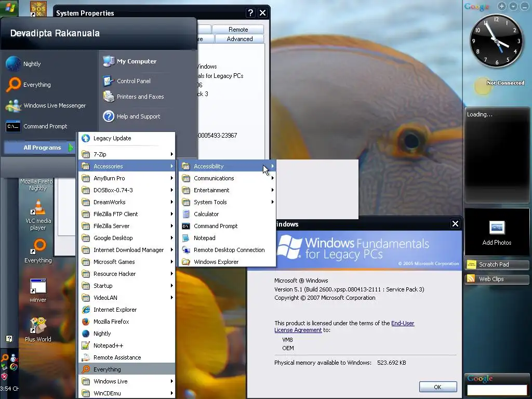Click Help button in System Properties title bar

(250, 13)
